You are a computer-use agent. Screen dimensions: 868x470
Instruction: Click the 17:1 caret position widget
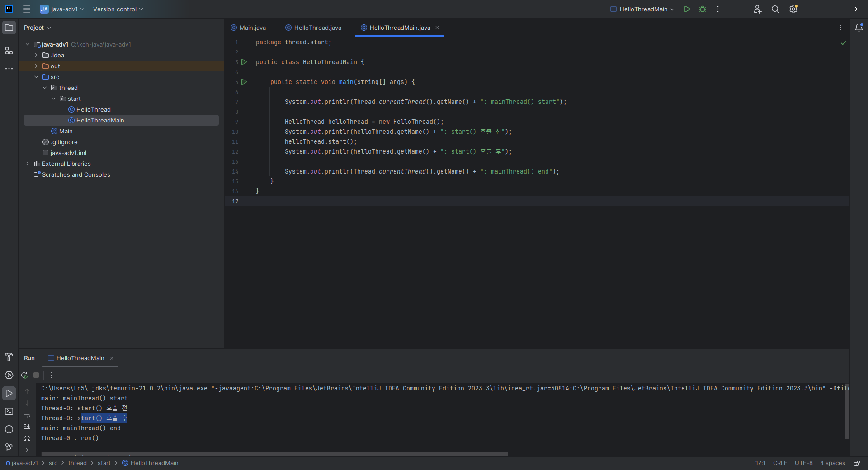(x=760, y=463)
